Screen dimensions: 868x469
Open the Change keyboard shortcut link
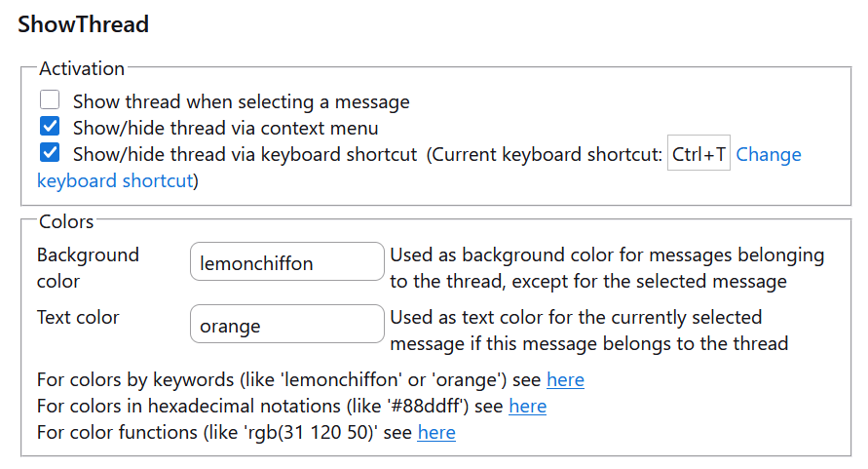tap(768, 154)
